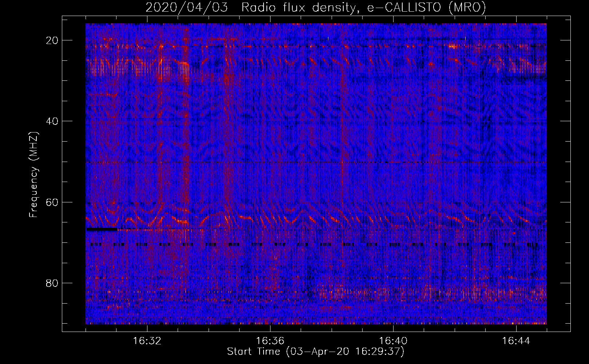The width and height of the screenshot is (589, 364).
Task: Click the 60 MHz frequency tick label
Action: click(52, 202)
